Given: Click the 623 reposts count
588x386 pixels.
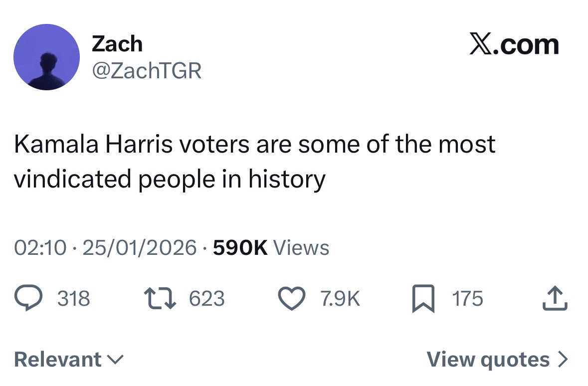Looking at the screenshot, I should pos(207,299).
